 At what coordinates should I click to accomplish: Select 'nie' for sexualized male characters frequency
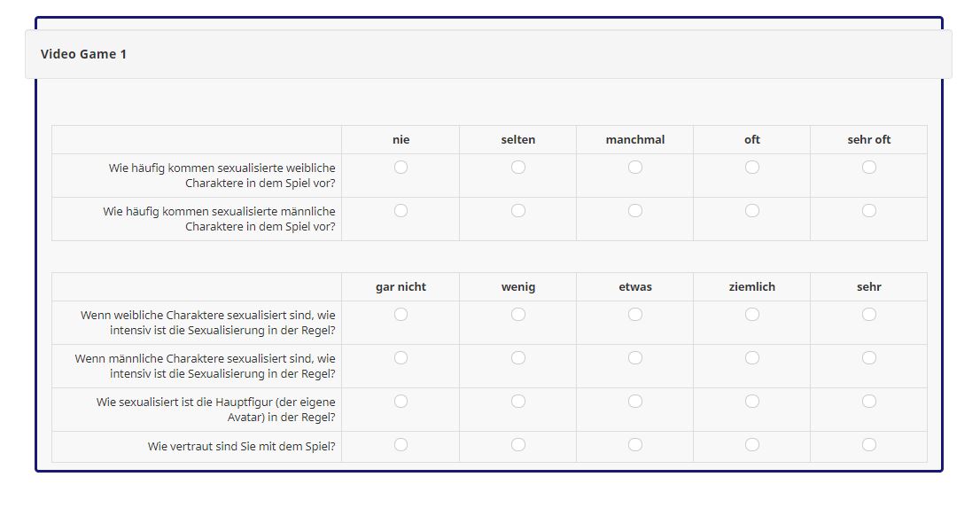point(401,210)
